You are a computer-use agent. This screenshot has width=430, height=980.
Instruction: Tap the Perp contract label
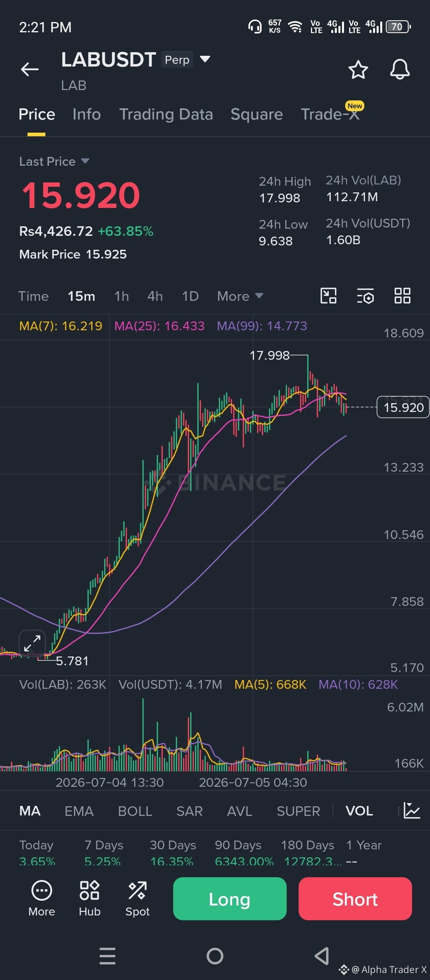tap(177, 59)
